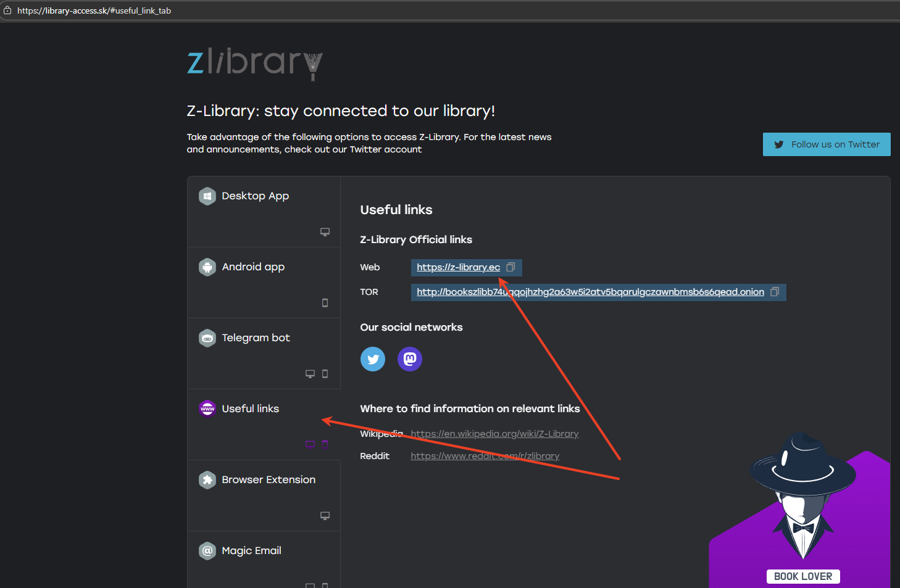This screenshot has width=900, height=588.
Task: Click the @ icon next to Magic Email
Action: tap(207, 550)
